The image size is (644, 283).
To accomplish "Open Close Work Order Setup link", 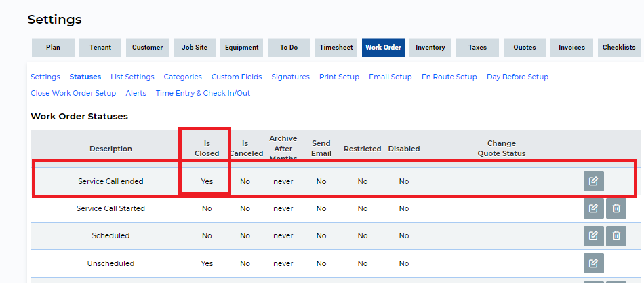I will [x=73, y=94].
